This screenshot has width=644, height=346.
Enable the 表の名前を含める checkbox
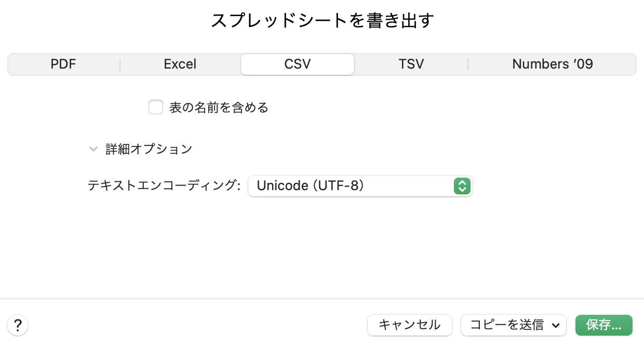pyautogui.click(x=156, y=107)
